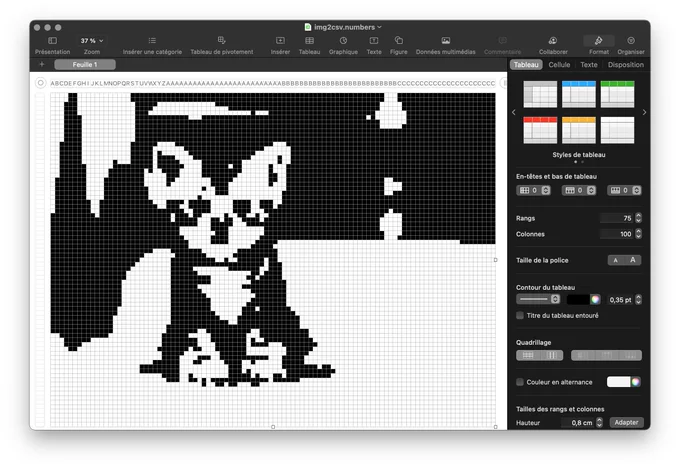Toggle left Quadrillage gridline buttons
The image size is (680, 469).
[539, 355]
